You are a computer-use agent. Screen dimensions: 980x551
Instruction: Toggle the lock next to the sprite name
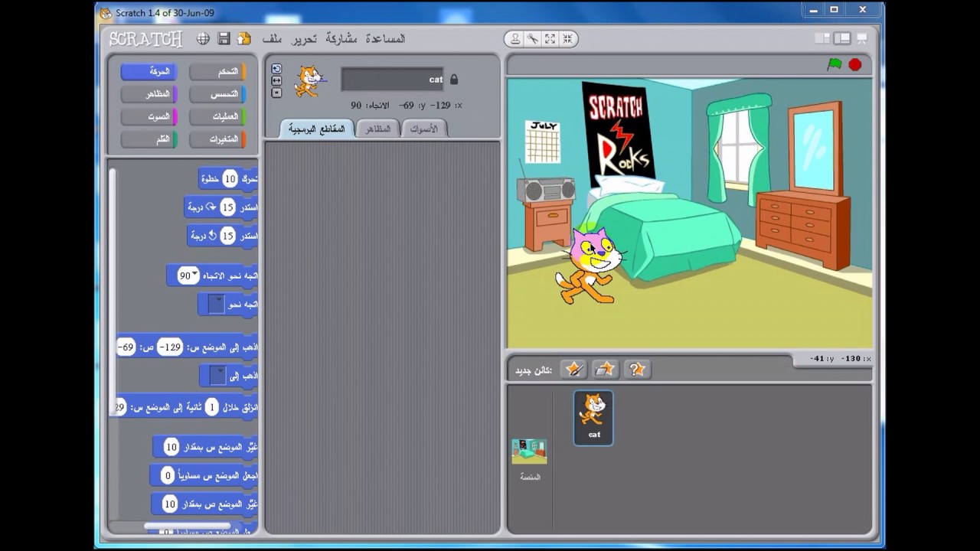pyautogui.click(x=454, y=79)
